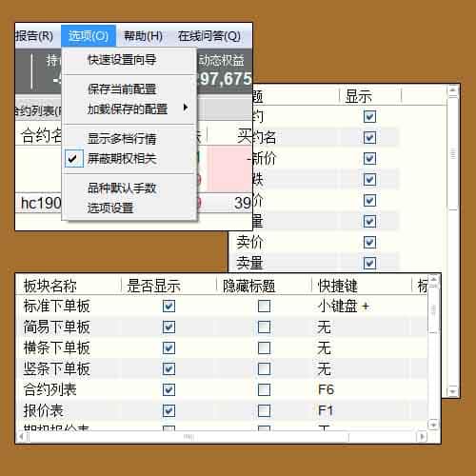
Task: Select the 标准下单板 row name
Action: [57, 307]
